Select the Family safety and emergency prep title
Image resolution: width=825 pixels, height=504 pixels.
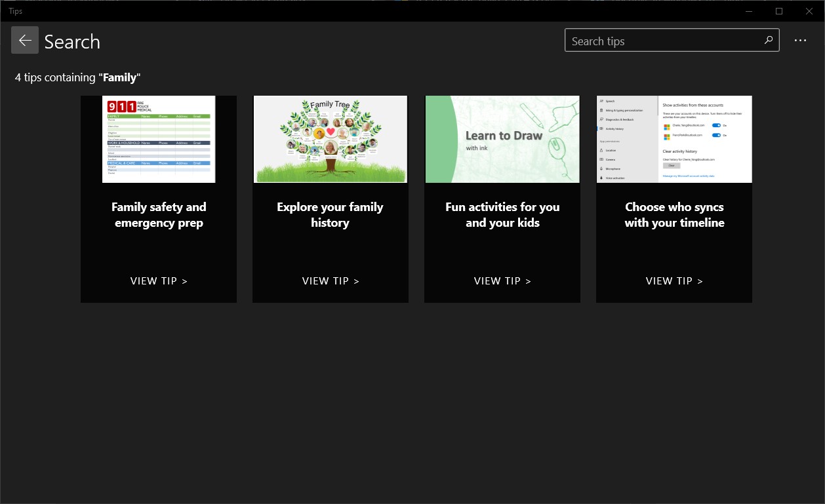pyautogui.click(x=159, y=215)
